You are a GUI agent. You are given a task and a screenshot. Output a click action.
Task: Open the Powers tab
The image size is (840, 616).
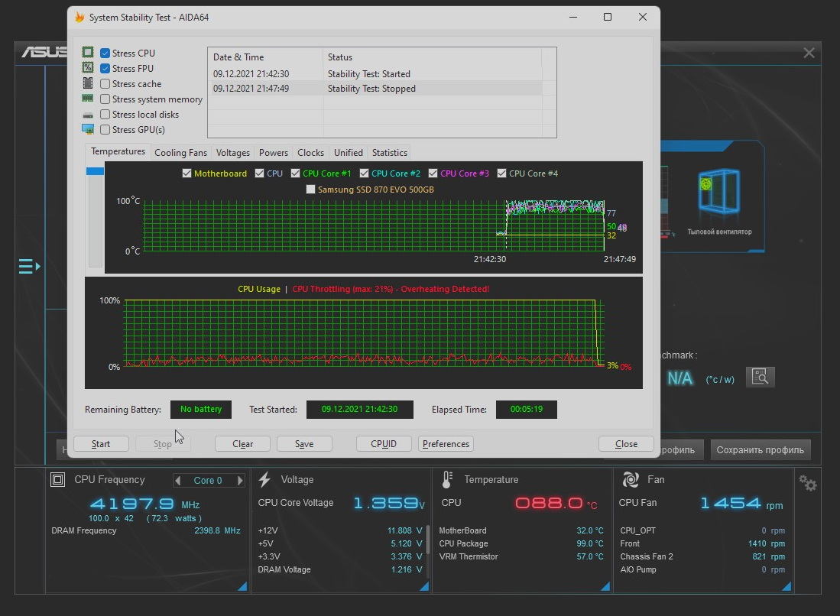point(273,153)
